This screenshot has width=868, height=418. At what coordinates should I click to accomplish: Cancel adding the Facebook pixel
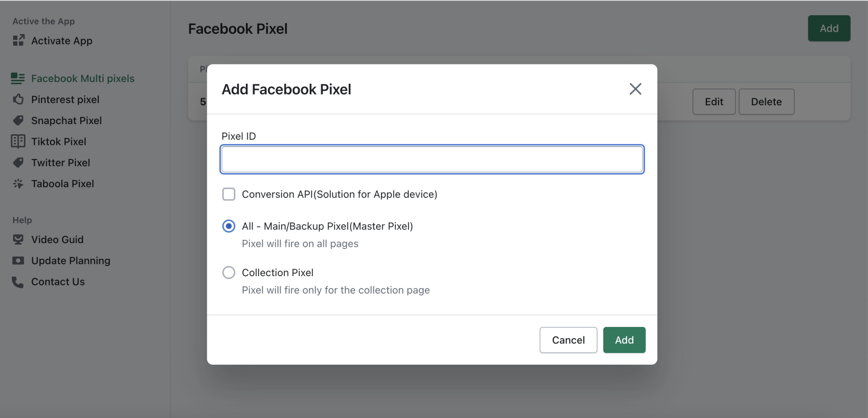568,340
